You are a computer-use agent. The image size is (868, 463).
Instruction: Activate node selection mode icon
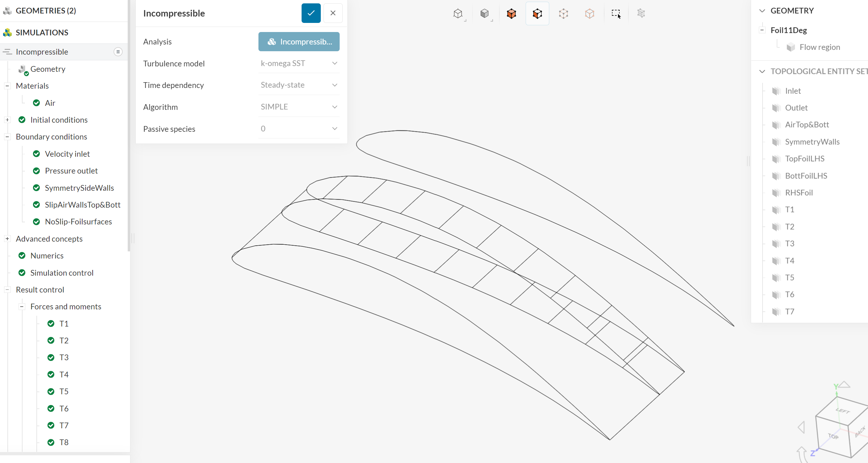[x=589, y=13]
